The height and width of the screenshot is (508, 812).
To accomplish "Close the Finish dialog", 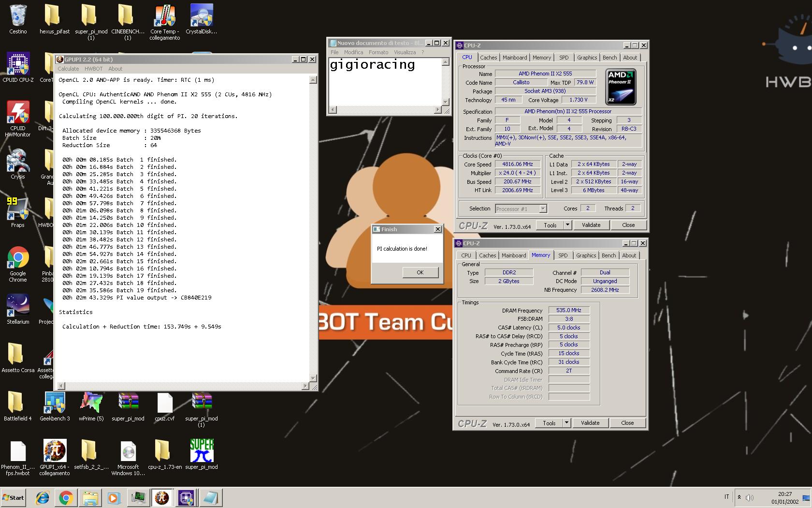I will (437, 229).
